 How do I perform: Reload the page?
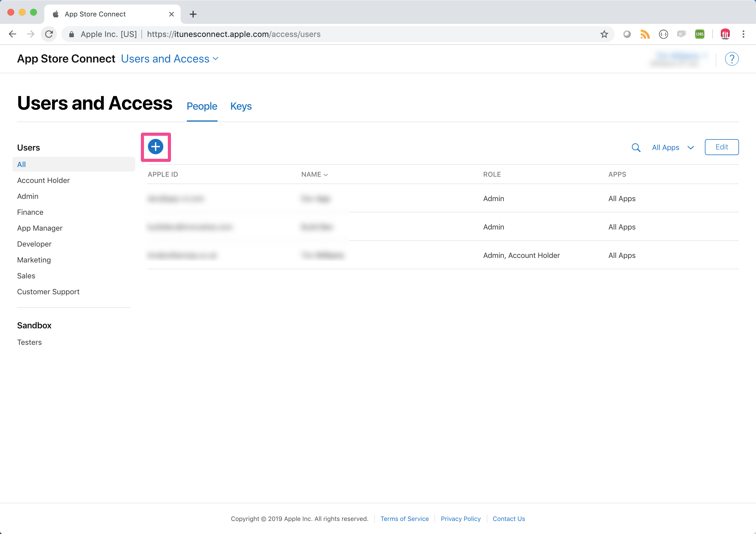pyautogui.click(x=49, y=34)
